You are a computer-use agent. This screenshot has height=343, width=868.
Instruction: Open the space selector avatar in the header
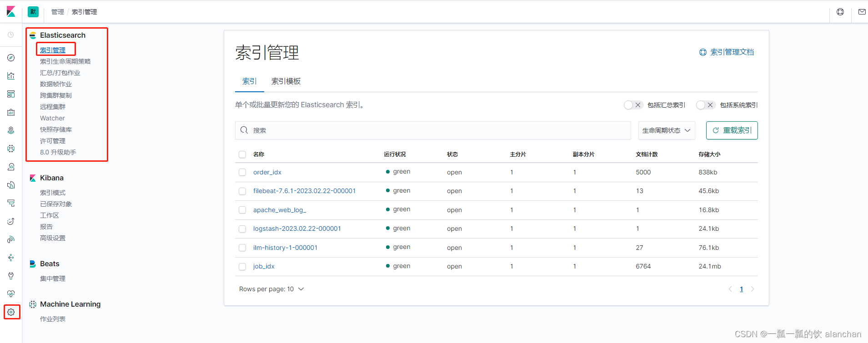point(33,12)
